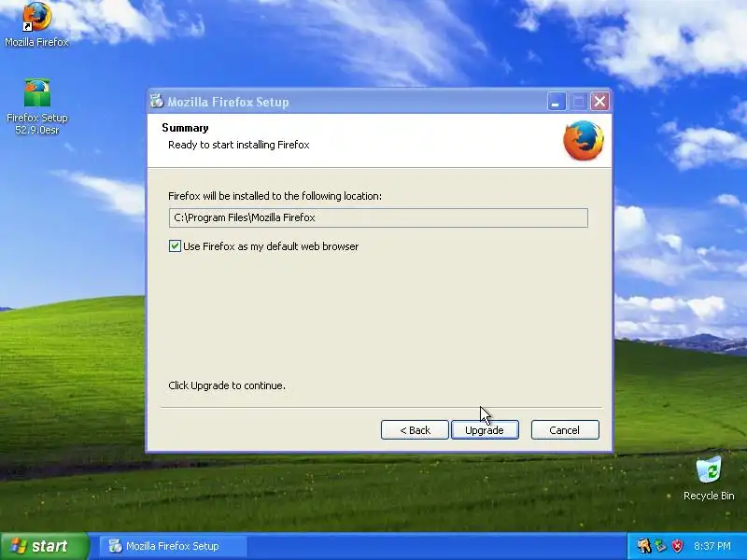Click the Summary heading
747x560 pixels.
(x=185, y=128)
